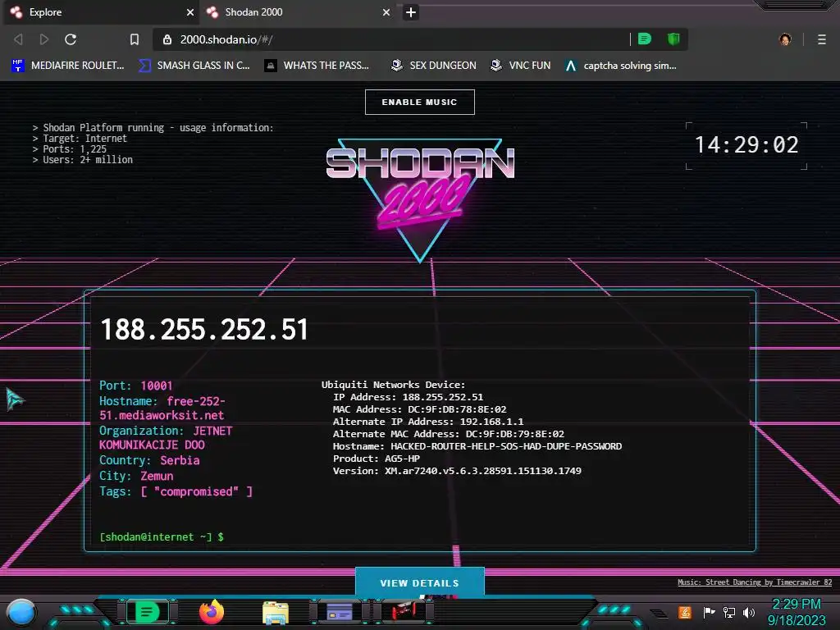Click the Users: 2+ million line
The height and width of the screenshot is (630, 840).
click(83, 160)
